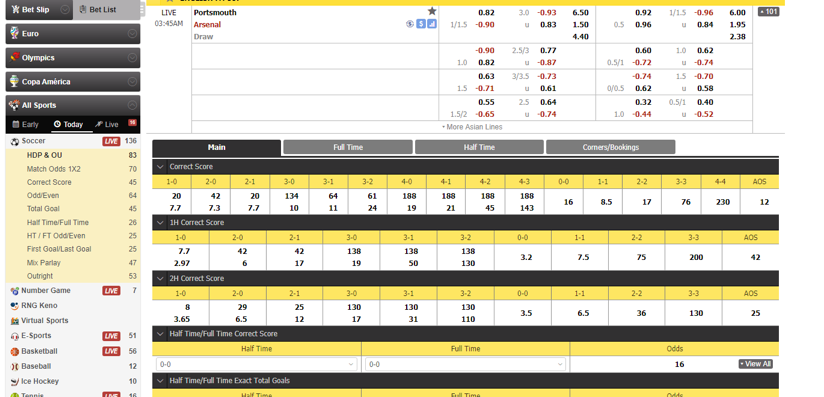Click the Soccer ball icon in sidebar

point(15,141)
